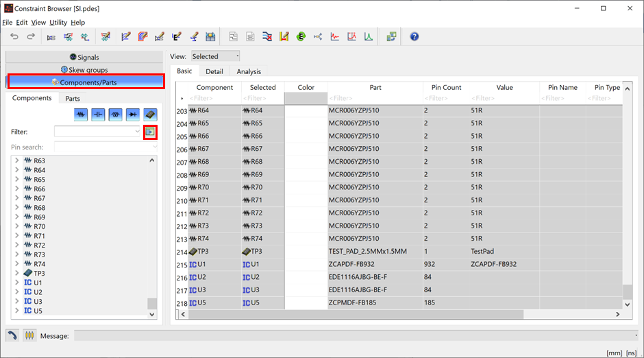This screenshot has width=644, height=358.
Task: Expand the U1 node in component tree
Action: pyautogui.click(x=17, y=283)
